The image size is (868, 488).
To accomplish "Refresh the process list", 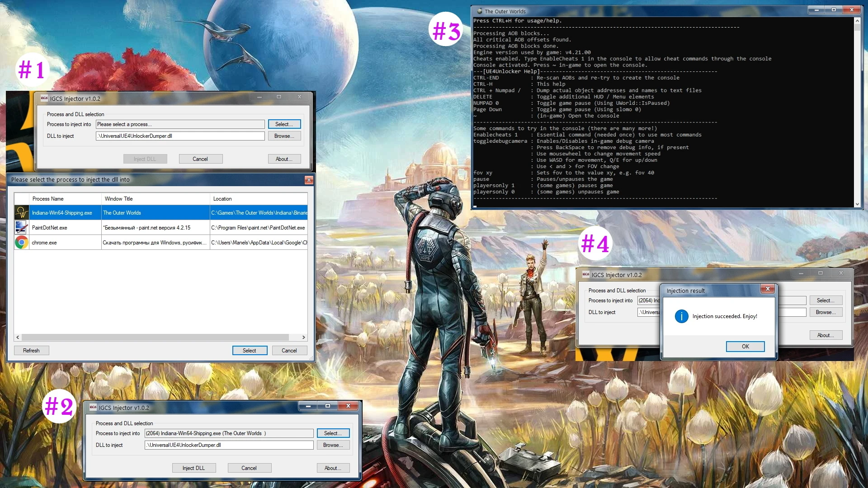I will click(31, 350).
